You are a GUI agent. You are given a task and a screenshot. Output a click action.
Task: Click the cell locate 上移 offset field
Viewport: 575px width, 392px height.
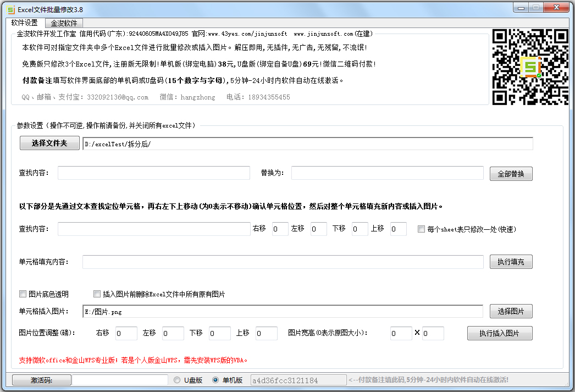tap(398, 229)
